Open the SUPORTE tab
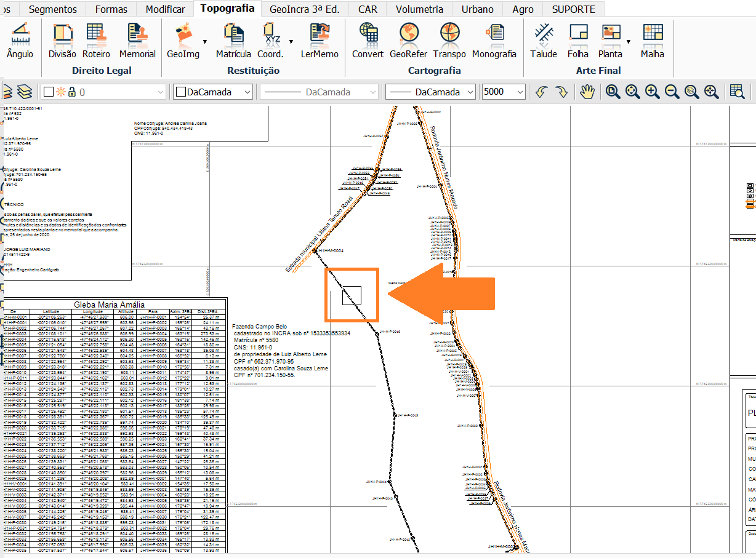This screenshot has width=756, height=558. click(x=574, y=9)
